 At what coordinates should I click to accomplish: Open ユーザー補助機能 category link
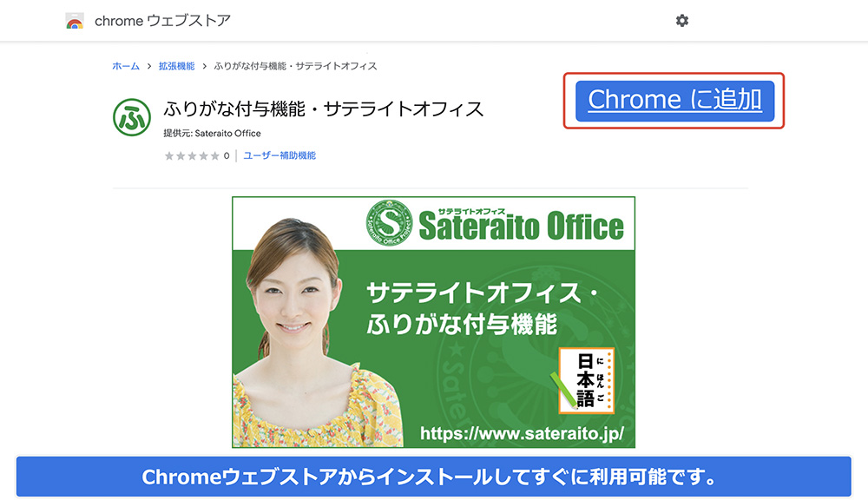tap(279, 155)
